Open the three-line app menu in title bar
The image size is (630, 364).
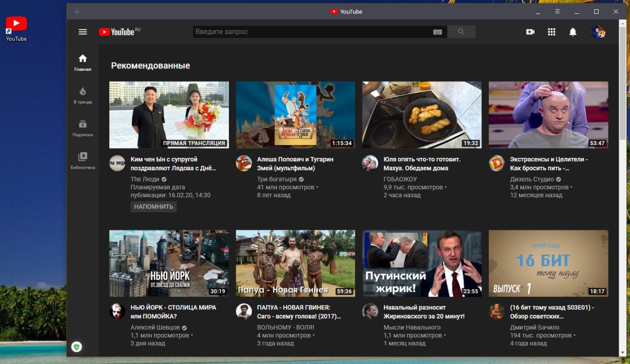click(x=557, y=11)
